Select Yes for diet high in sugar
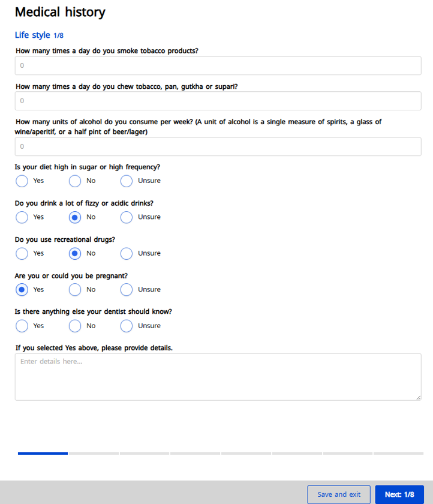Image resolution: width=433 pixels, height=504 pixels. click(22, 181)
